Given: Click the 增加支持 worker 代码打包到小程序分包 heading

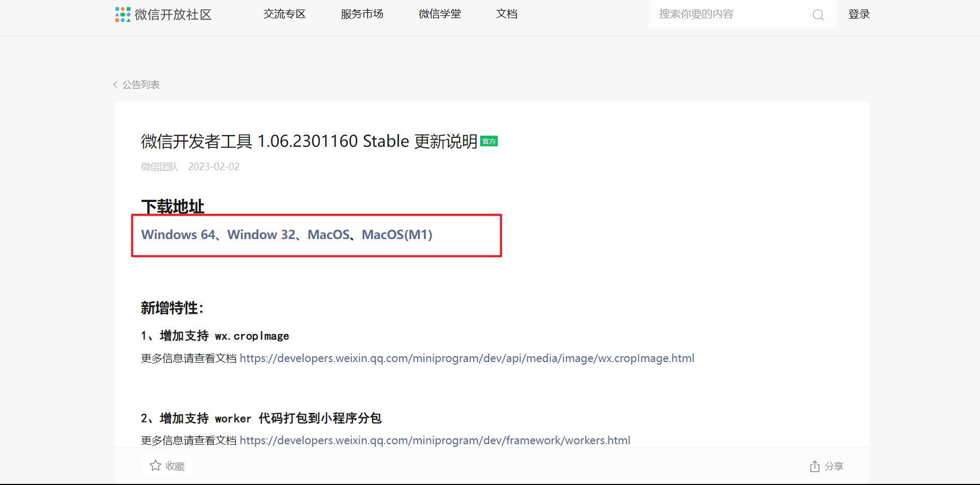Looking at the screenshot, I should (261, 418).
